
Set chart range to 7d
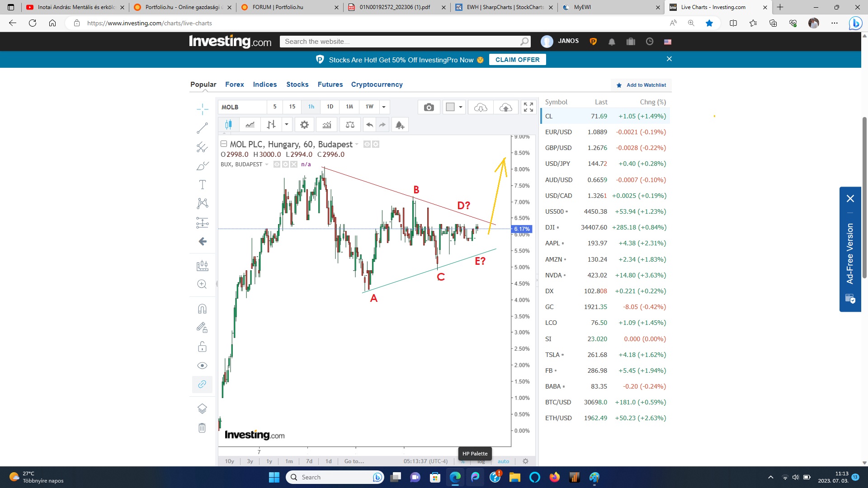(x=309, y=461)
